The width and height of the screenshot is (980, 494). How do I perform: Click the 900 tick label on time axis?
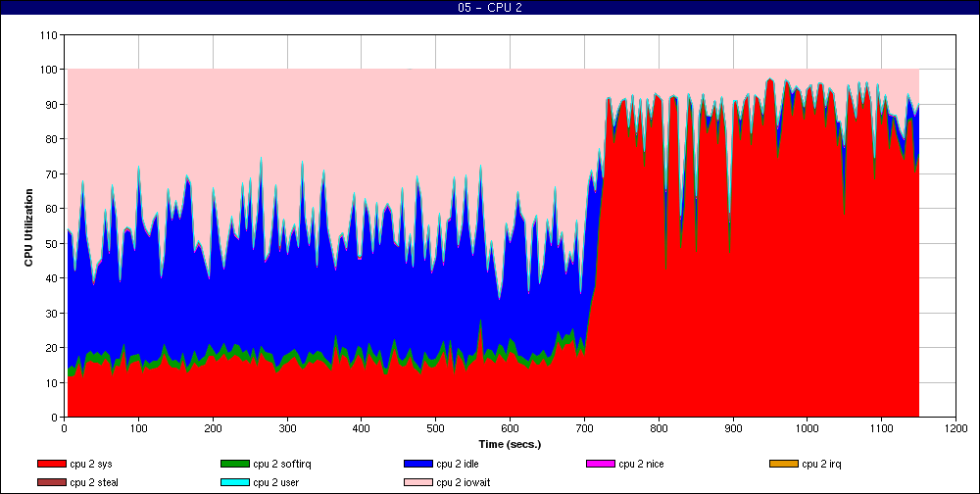click(733, 429)
